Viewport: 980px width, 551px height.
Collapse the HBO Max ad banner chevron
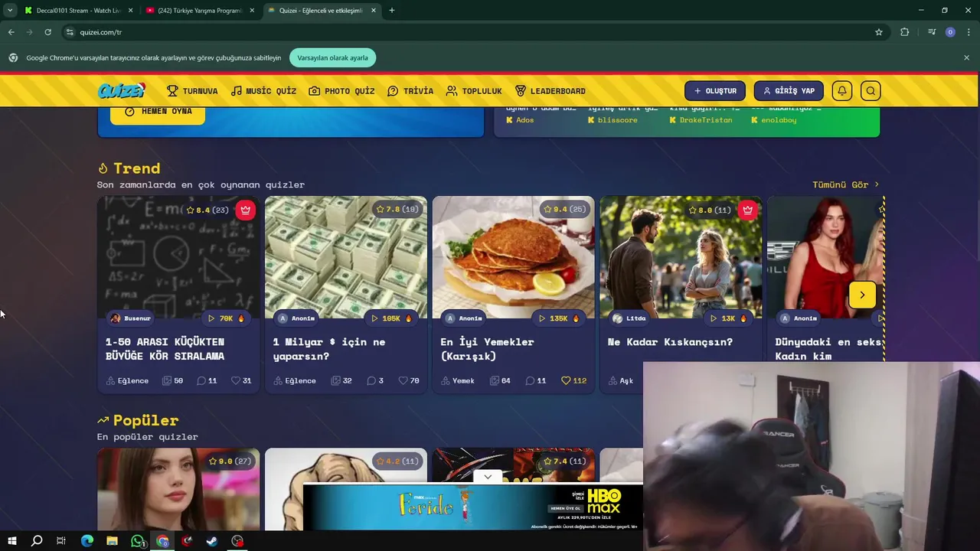click(488, 477)
